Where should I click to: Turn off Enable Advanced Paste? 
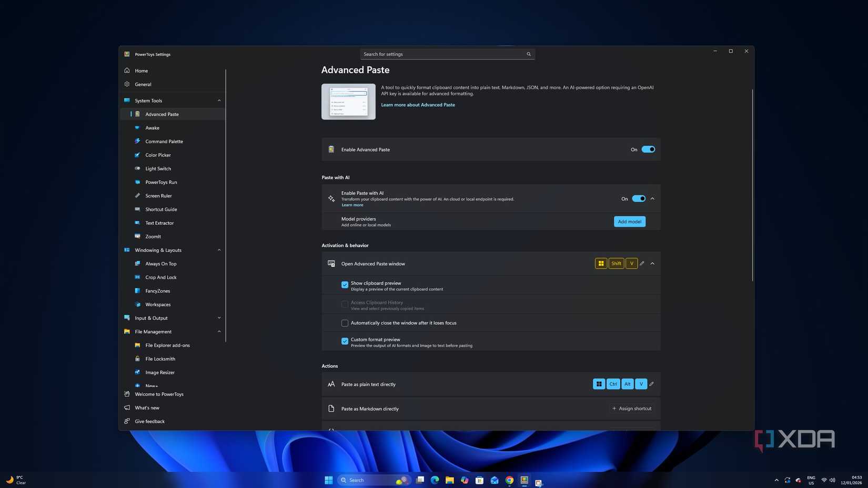pyautogui.click(x=648, y=149)
